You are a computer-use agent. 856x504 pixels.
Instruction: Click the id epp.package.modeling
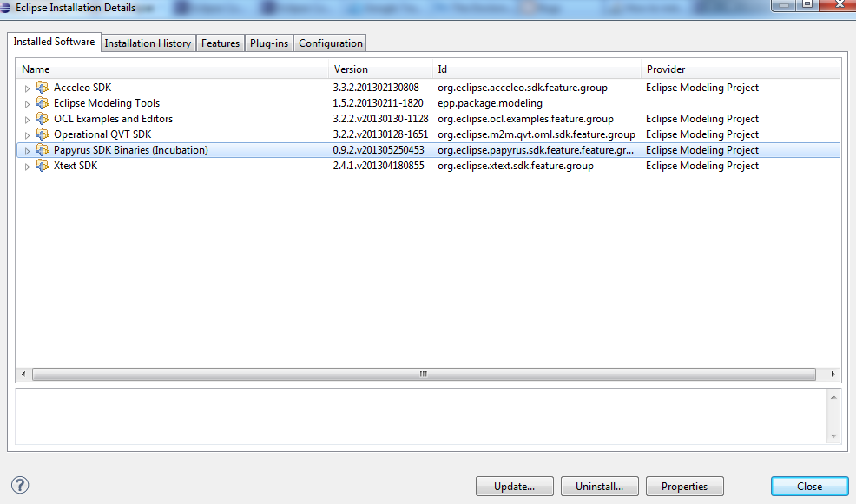(491, 103)
